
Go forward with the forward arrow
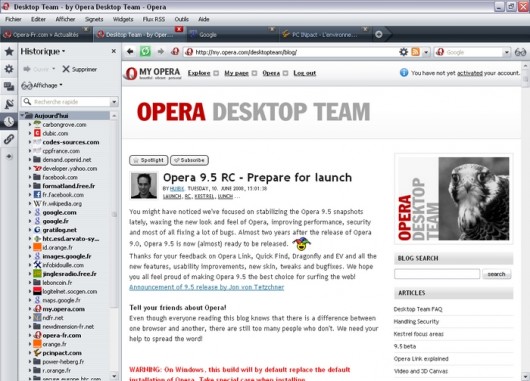(x=161, y=51)
